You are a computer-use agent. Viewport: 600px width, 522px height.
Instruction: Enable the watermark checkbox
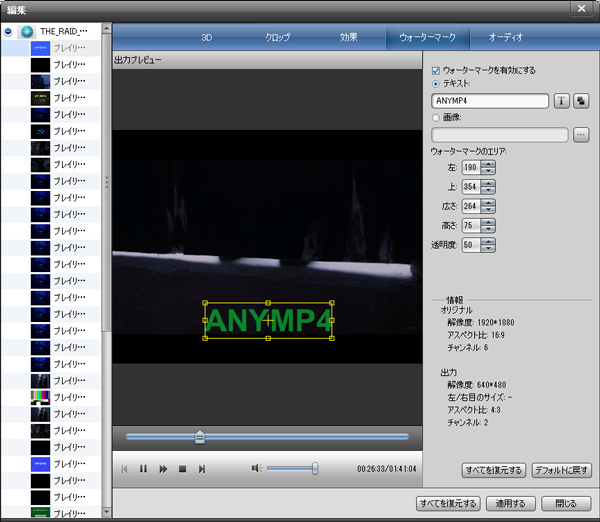coord(435,70)
